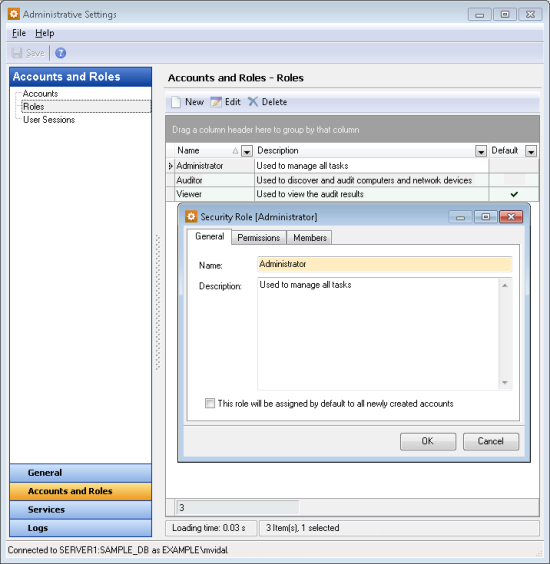The image size is (550, 564).
Task: Click the Delete role X icon
Action: [x=253, y=102]
